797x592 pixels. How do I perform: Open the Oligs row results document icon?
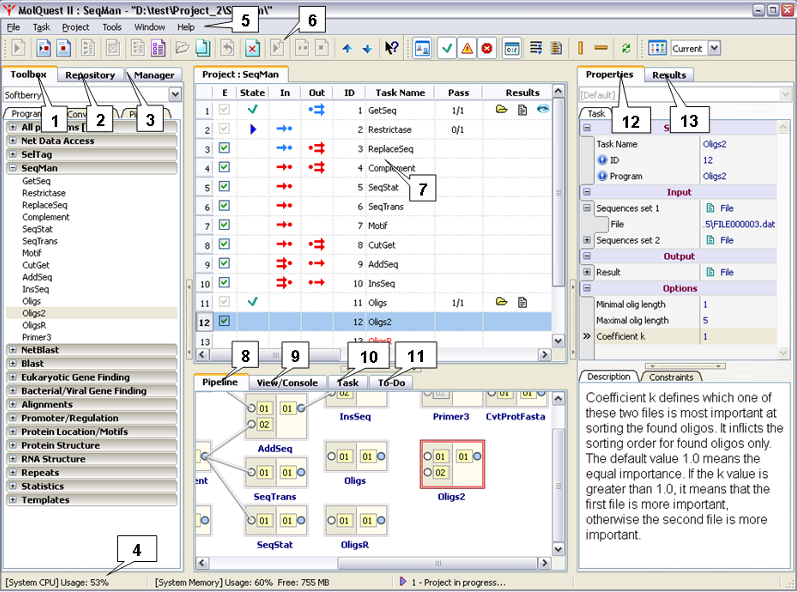click(522, 303)
